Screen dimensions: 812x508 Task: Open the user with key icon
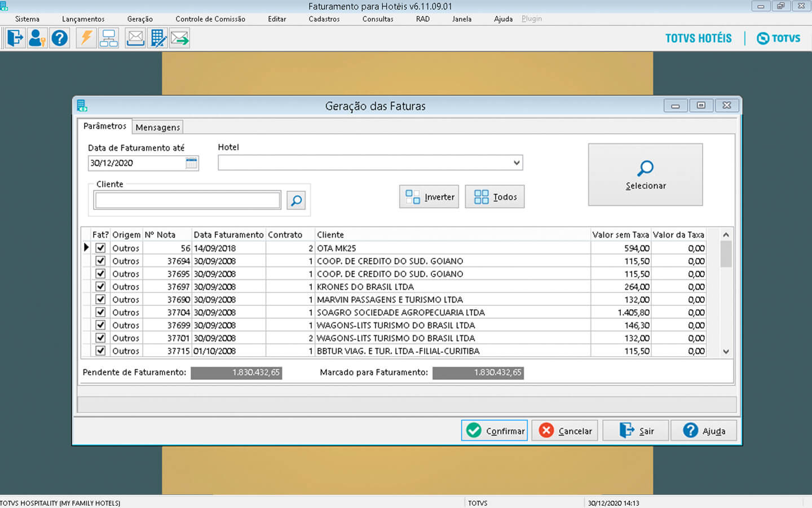[x=37, y=38]
